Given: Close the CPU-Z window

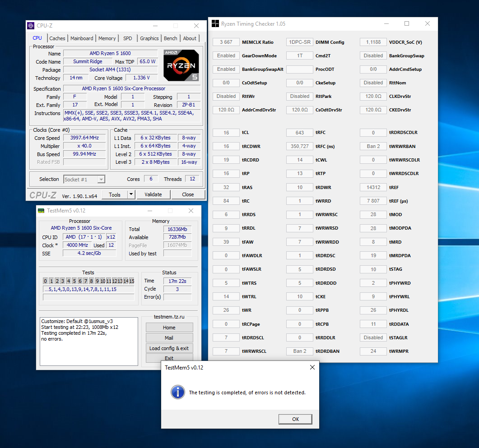Looking at the screenshot, I should click(x=196, y=26).
